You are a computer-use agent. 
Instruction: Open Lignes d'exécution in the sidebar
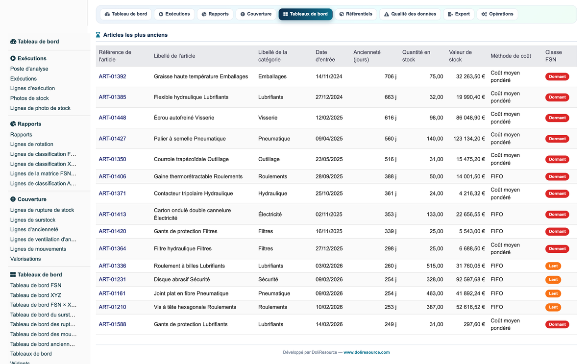pos(32,89)
